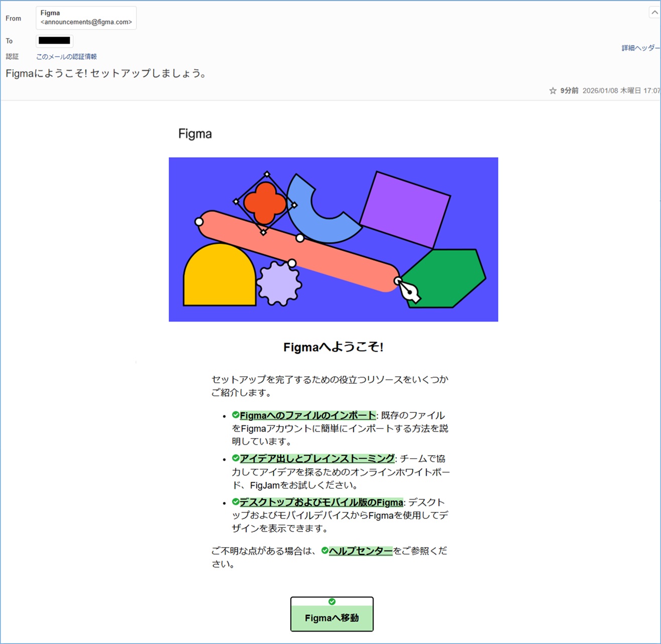This screenshot has height=644, width=661.
Task: Click the colorful shapes hero image
Action: click(x=334, y=240)
